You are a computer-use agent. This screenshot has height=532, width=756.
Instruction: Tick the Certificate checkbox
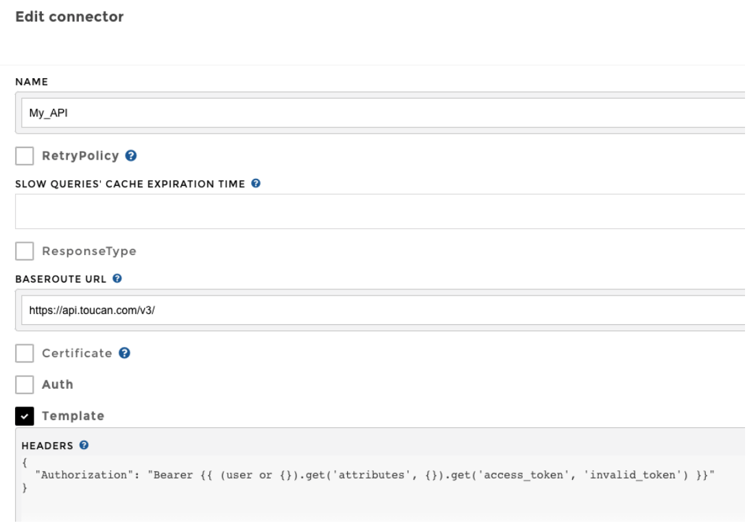click(25, 354)
